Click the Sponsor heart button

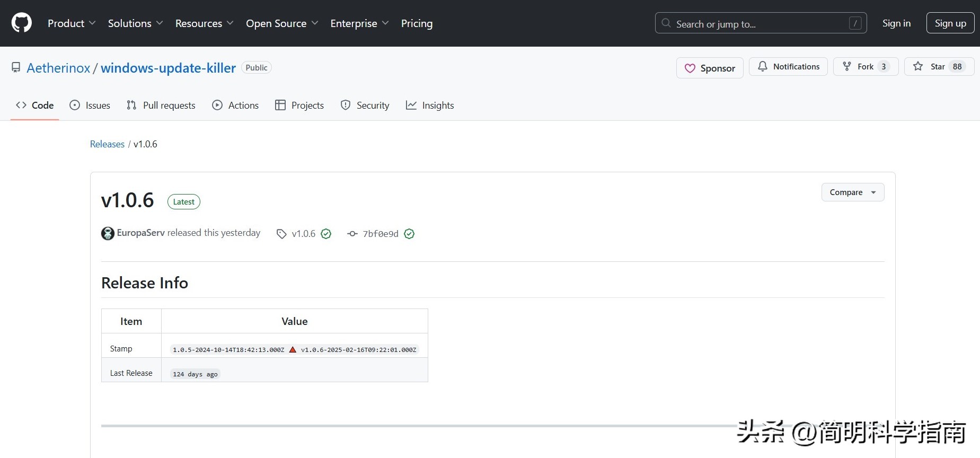[x=710, y=68]
